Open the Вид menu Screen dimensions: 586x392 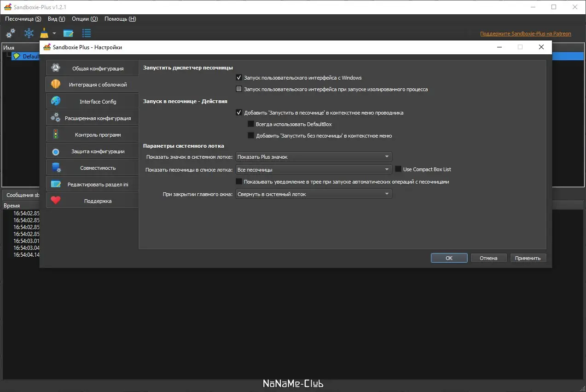pos(56,19)
